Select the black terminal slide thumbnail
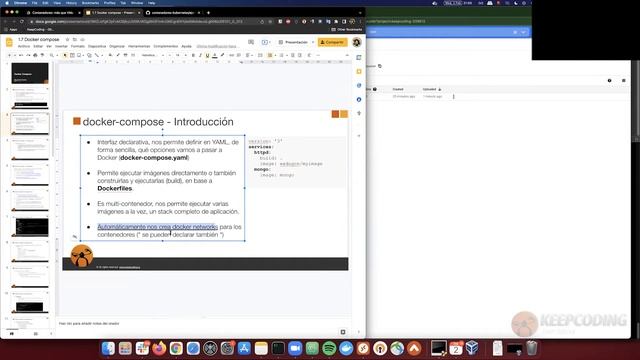 [x=32, y=227]
